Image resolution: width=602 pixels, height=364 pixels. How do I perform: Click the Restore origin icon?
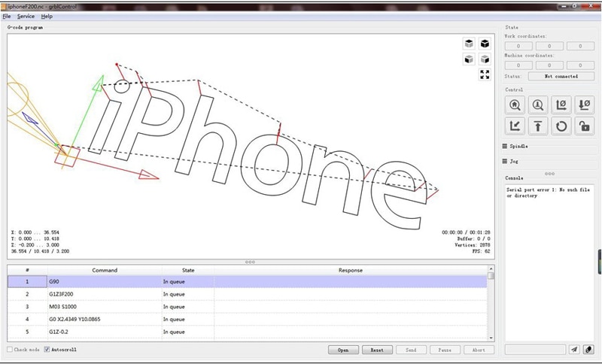[x=515, y=126]
